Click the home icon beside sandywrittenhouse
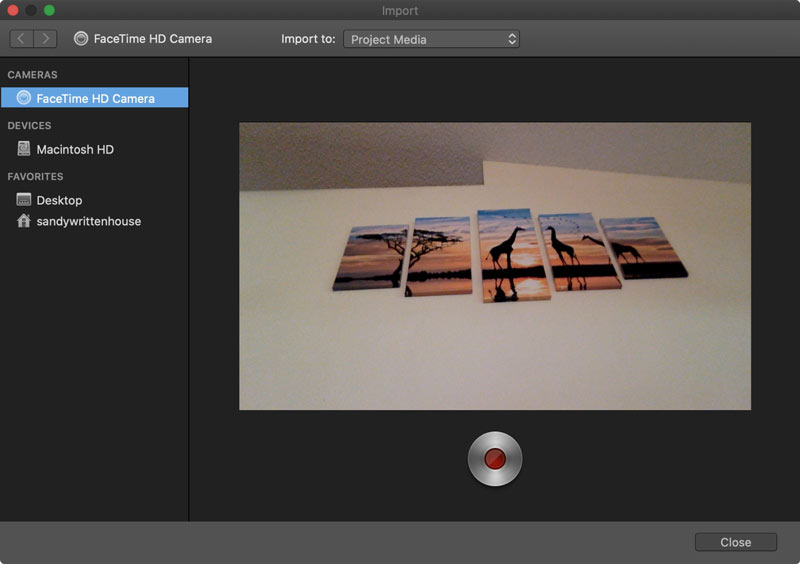This screenshot has width=800, height=564. coord(24,221)
